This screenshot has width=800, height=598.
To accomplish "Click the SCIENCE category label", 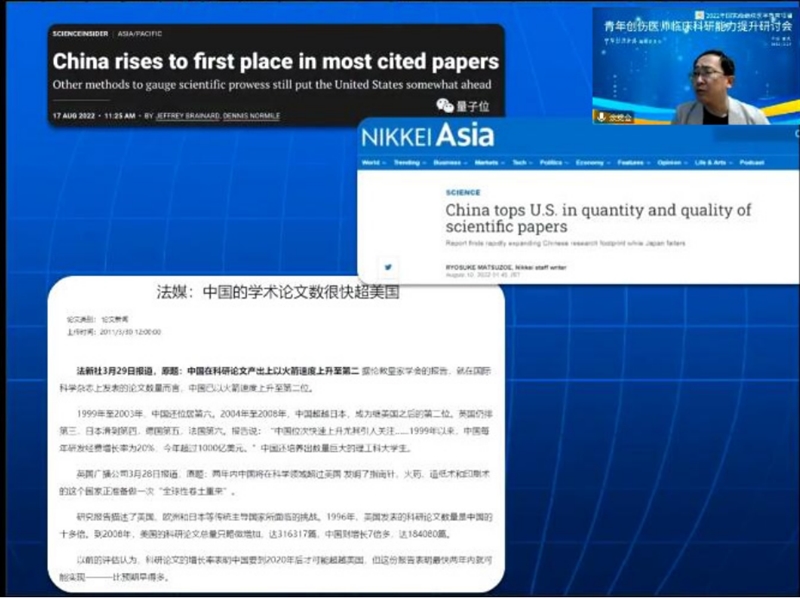I will pyautogui.click(x=463, y=192).
